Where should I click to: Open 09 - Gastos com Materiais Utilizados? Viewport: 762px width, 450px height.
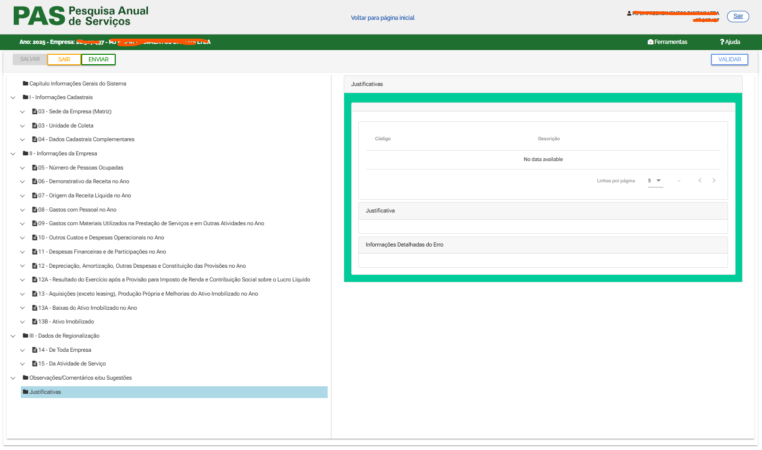coord(151,224)
